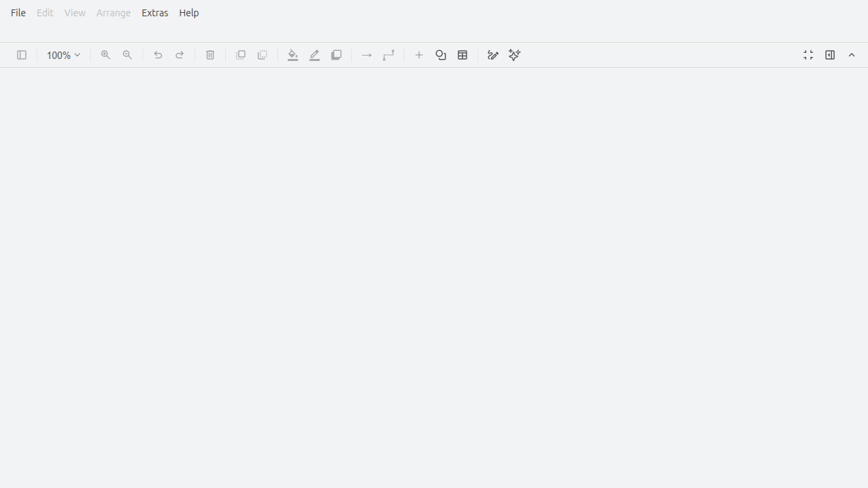
Task: Open the Fill Color bucket tool
Action: [x=293, y=55]
